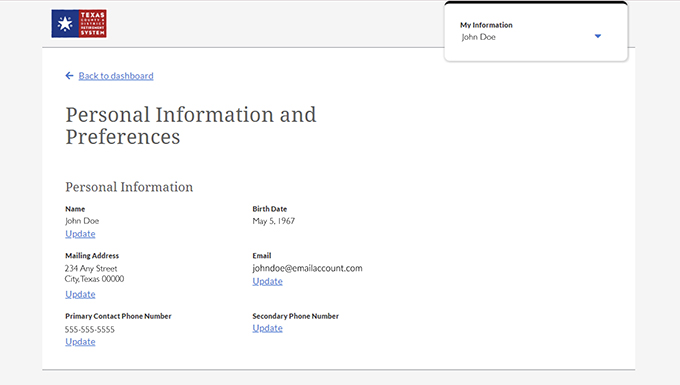
Task: Click the May 5, 1967 birth date
Action: pyautogui.click(x=274, y=221)
